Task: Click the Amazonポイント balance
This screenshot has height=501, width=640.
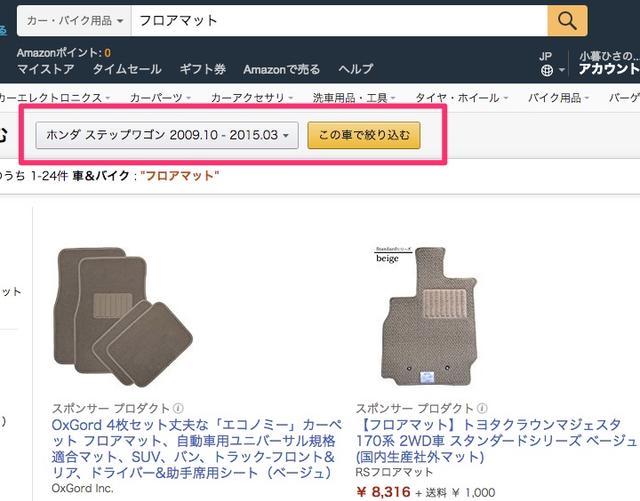Action: coord(64,53)
